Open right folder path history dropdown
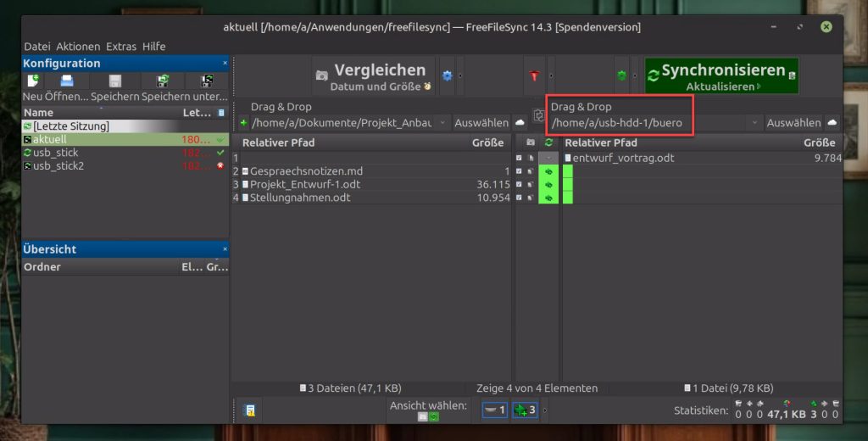Viewport: 868px width, 441px height. click(x=754, y=122)
